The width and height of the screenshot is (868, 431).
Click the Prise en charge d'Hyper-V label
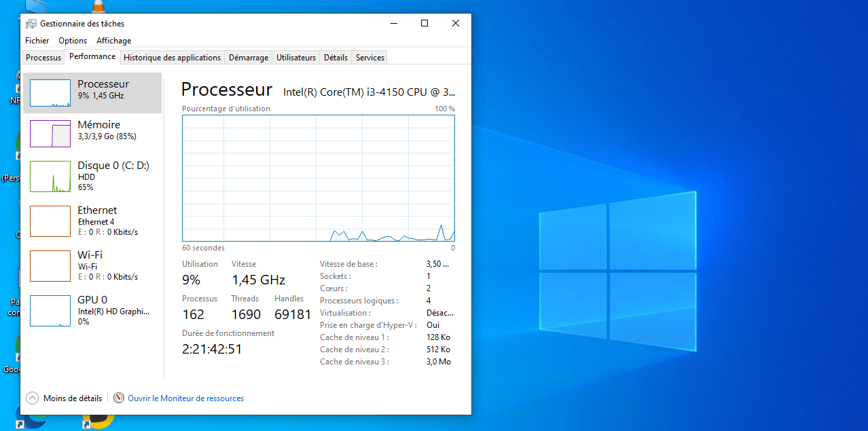pyautogui.click(x=369, y=325)
